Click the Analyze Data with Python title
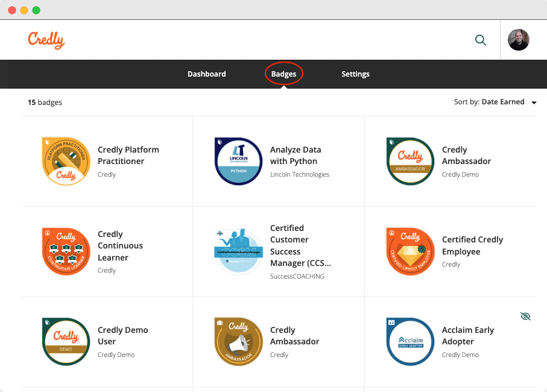The height and width of the screenshot is (392, 547). click(296, 155)
